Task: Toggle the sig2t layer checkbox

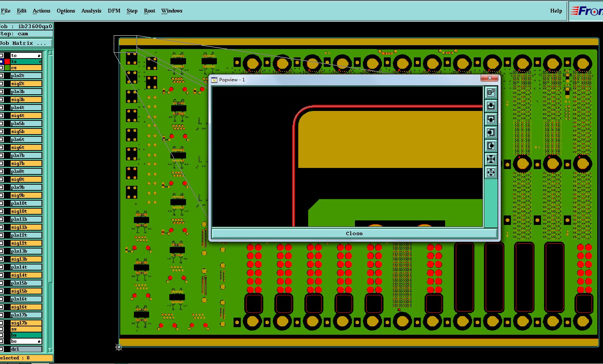Action: coord(2,84)
